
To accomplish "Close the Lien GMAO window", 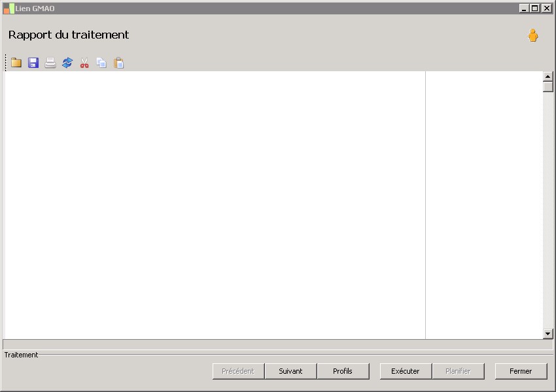I will (x=546, y=8).
